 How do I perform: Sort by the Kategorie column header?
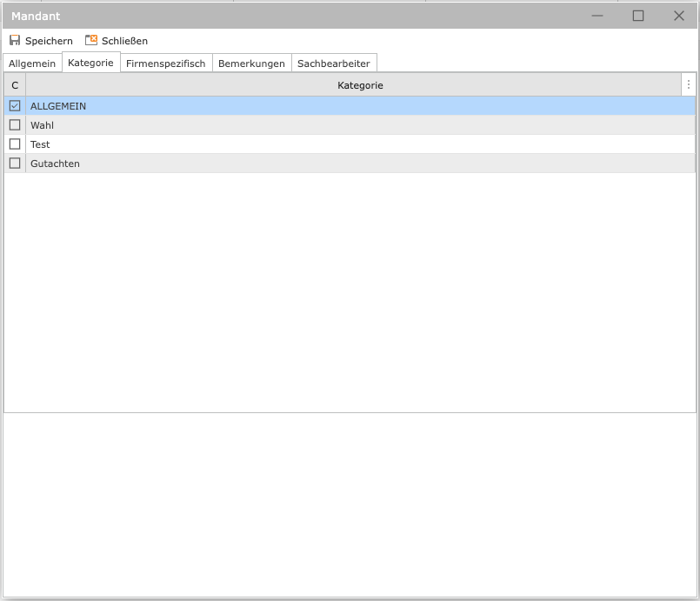click(360, 85)
